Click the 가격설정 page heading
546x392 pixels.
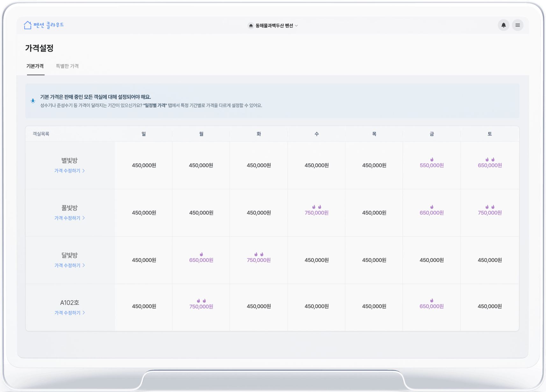[x=39, y=48]
